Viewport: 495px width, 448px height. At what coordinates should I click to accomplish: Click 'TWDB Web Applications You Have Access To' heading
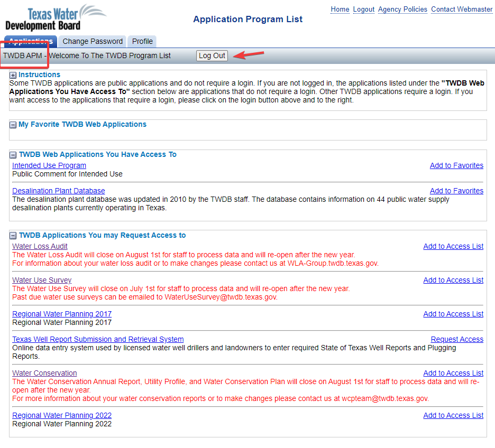[x=98, y=154]
